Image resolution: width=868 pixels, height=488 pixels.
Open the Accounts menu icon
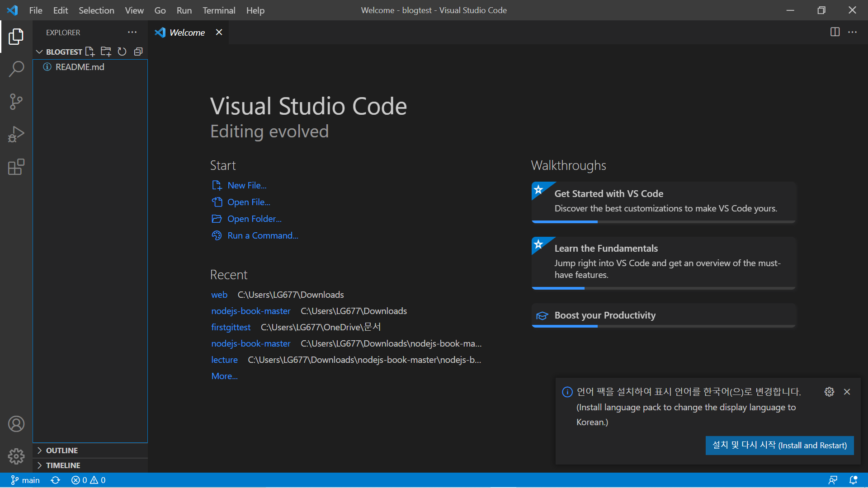16,424
